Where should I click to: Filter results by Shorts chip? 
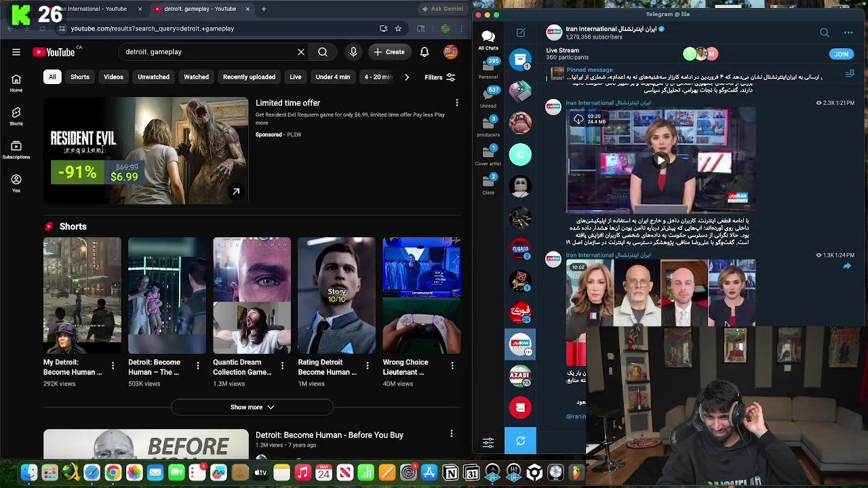(80, 77)
